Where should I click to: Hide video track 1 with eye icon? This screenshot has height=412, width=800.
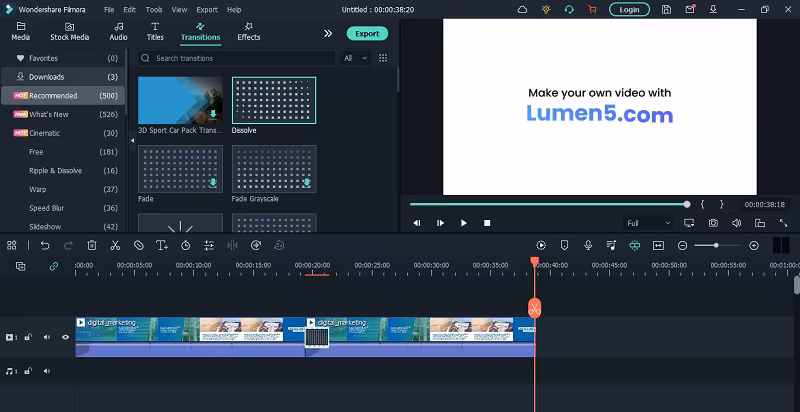tap(65, 337)
